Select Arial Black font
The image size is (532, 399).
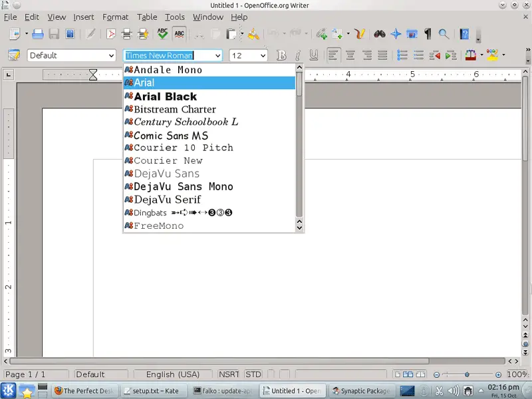click(x=209, y=96)
